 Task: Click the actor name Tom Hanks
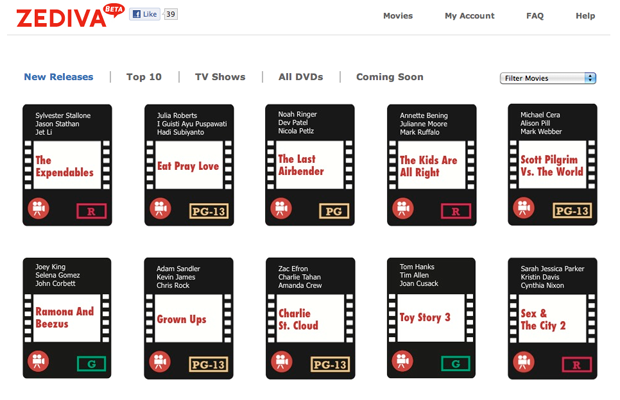417,267
